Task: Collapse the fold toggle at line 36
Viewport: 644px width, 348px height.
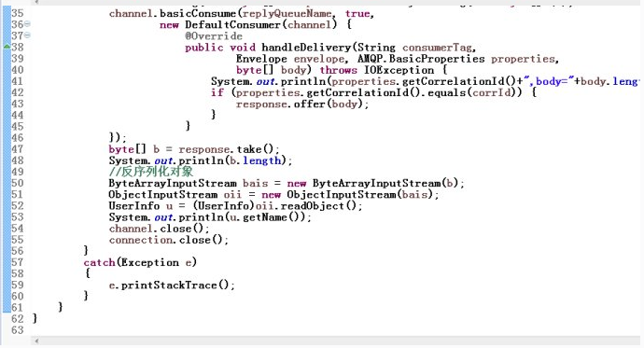Action: 27,24
